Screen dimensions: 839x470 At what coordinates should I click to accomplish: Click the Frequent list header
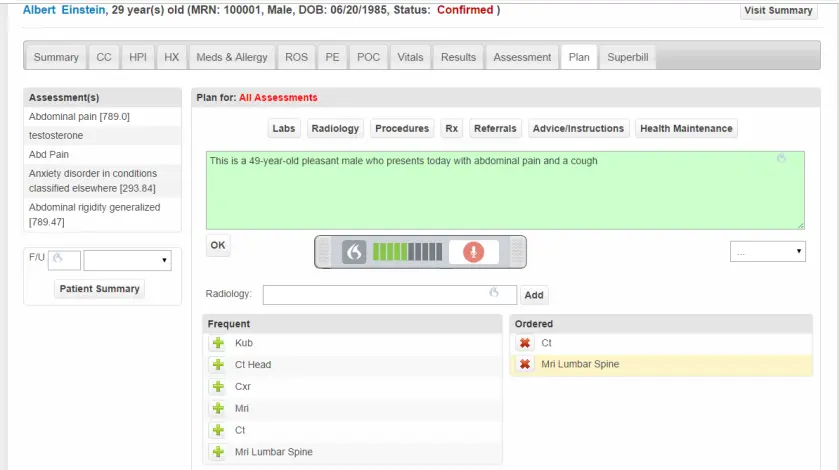tap(352, 324)
